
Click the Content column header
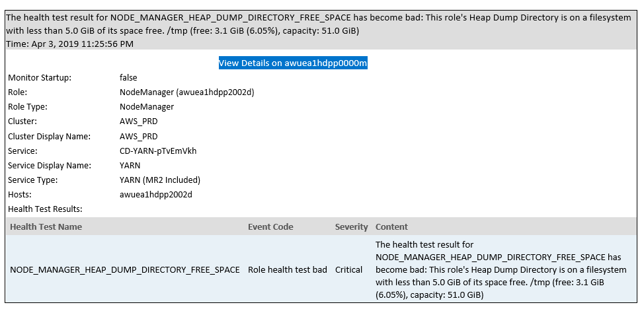391,227
